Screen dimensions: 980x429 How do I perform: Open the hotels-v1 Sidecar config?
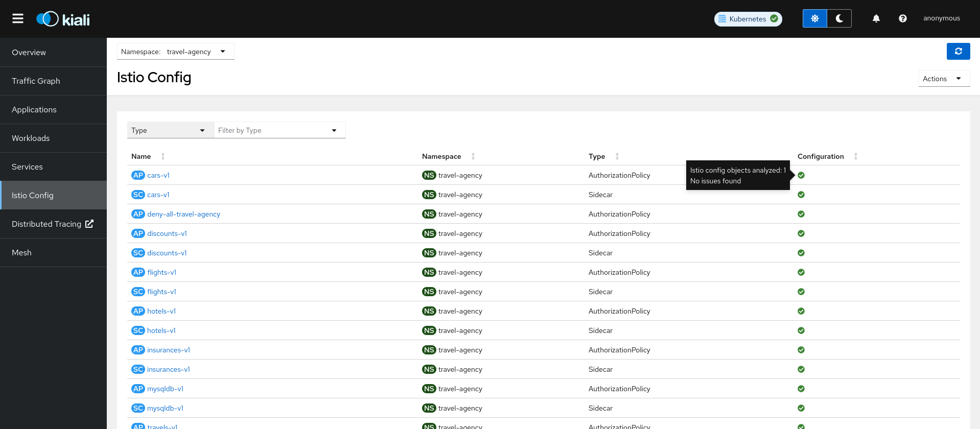[161, 330]
